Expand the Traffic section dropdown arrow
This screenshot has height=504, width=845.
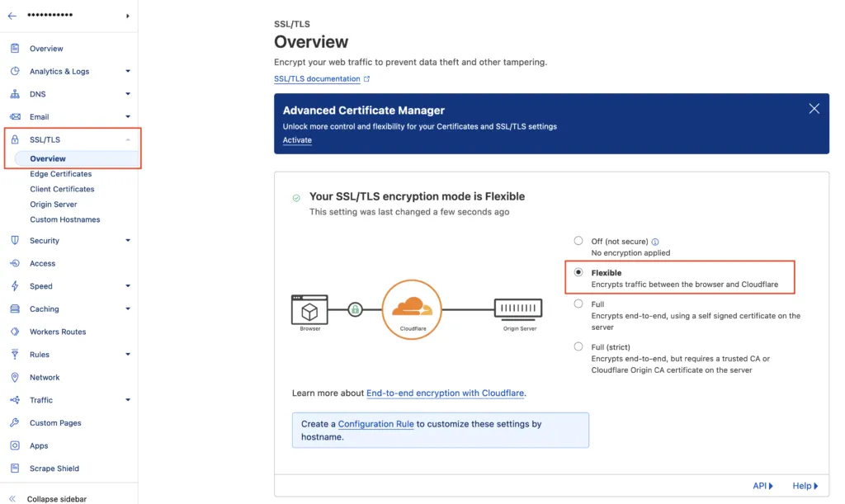[128, 400]
